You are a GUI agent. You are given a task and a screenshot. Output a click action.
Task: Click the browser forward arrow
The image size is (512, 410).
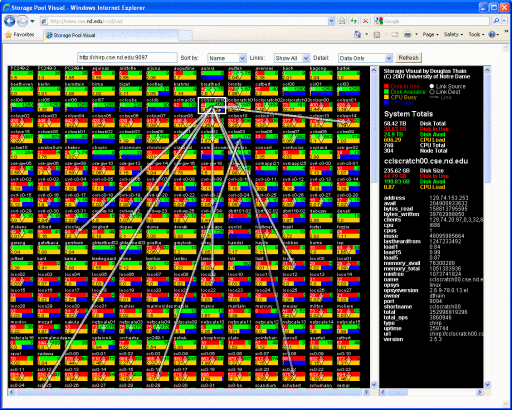(x=23, y=21)
